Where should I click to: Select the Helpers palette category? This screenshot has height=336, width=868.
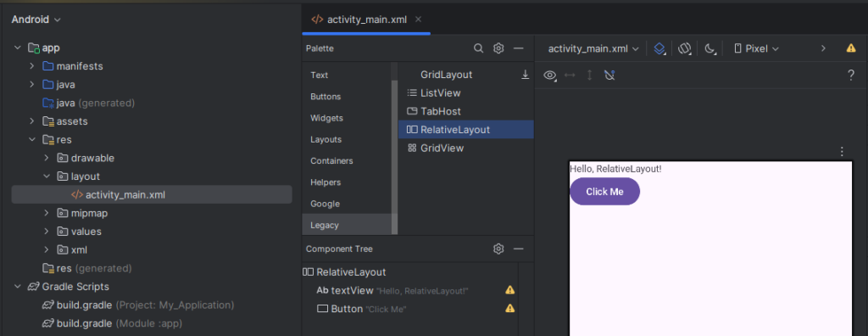[x=347, y=182]
